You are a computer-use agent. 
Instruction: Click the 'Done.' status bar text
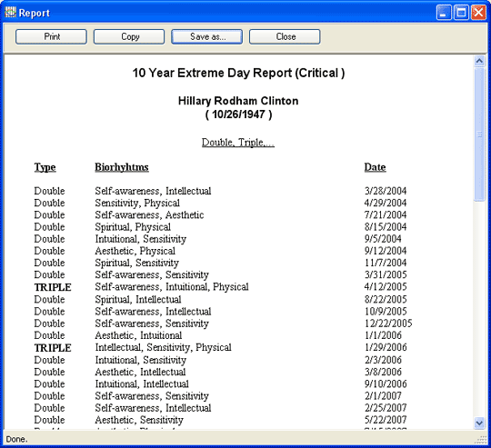[x=16, y=439]
